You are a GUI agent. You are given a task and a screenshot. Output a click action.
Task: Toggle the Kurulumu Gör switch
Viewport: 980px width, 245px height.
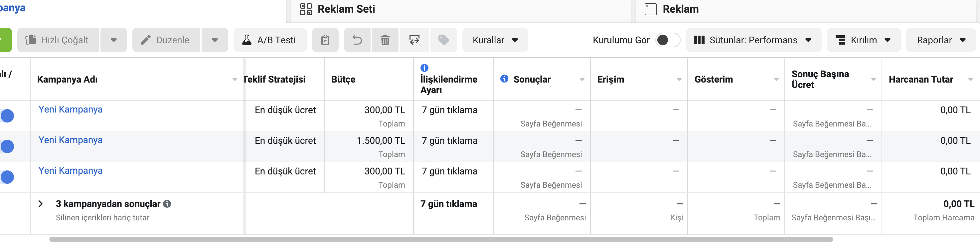pyautogui.click(x=667, y=40)
